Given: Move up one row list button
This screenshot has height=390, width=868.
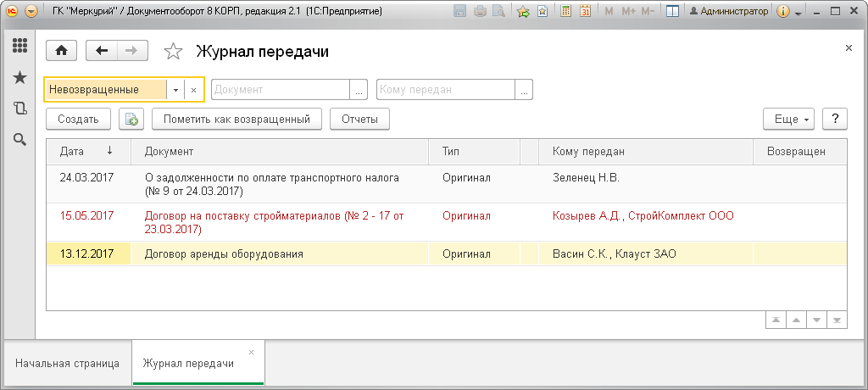Looking at the screenshot, I should pos(796,320).
